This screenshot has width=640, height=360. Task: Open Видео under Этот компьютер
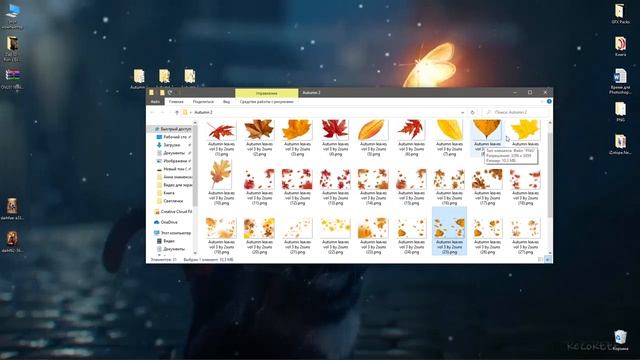coord(166,241)
